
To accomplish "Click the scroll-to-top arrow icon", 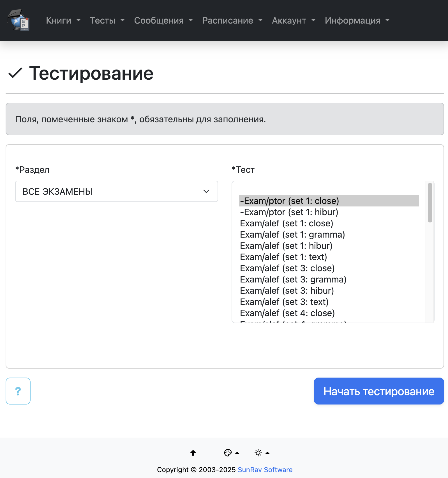I will coord(193,453).
